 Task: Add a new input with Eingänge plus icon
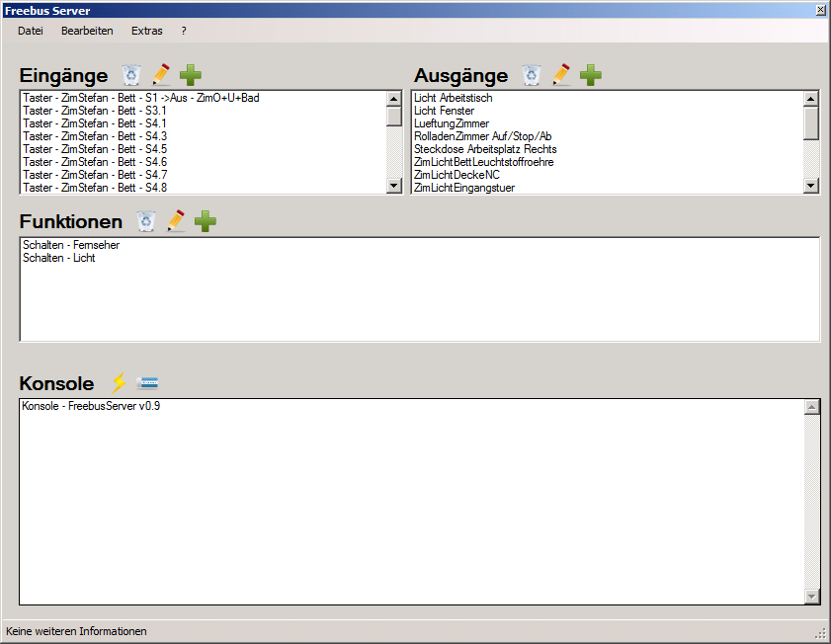pyautogui.click(x=191, y=75)
